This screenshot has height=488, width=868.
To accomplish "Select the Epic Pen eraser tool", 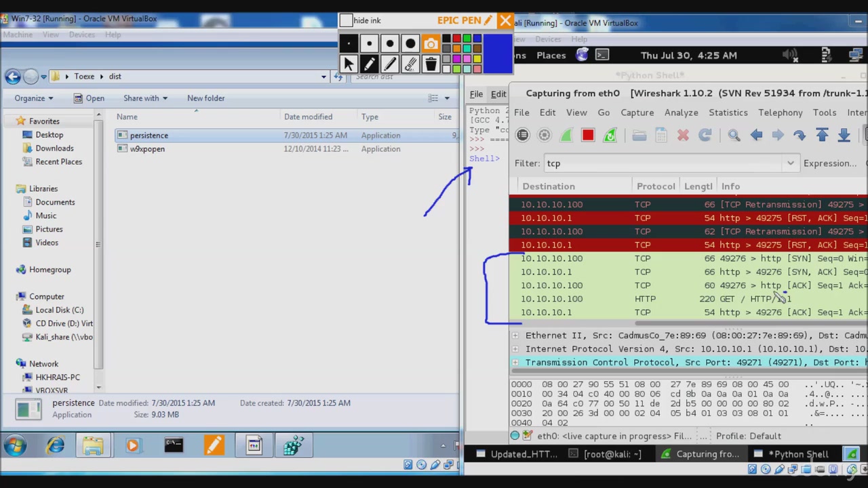I will click(410, 64).
